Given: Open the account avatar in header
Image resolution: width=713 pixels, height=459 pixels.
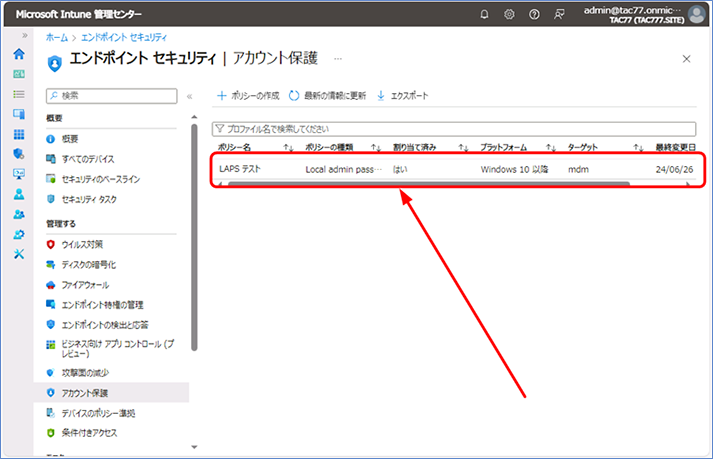Looking at the screenshot, I should pyautogui.click(x=697, y=14).
